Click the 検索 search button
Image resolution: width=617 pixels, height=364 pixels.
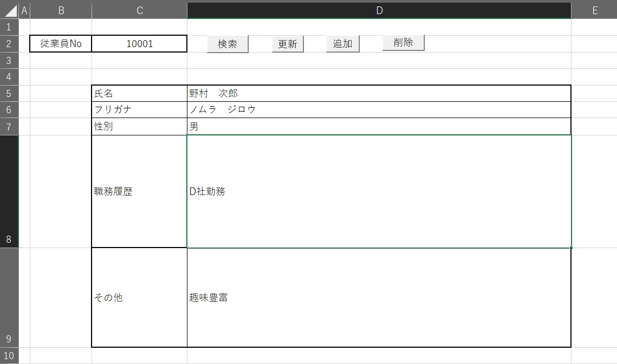point(228,44)
